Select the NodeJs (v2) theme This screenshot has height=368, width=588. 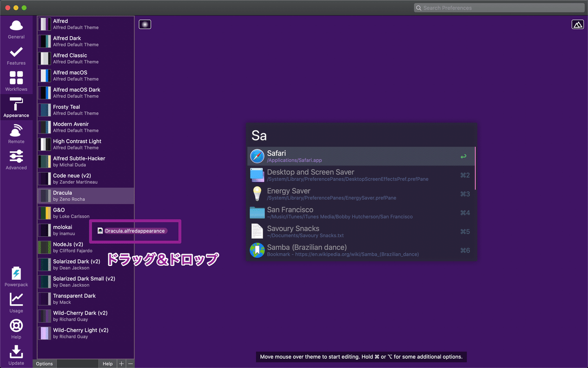pyautogui.click(x=86, y=247)
